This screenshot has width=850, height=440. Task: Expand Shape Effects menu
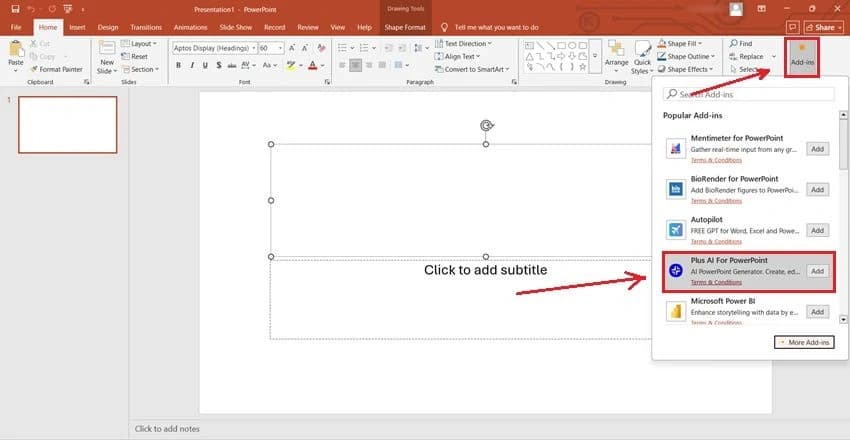click(685, 69)
